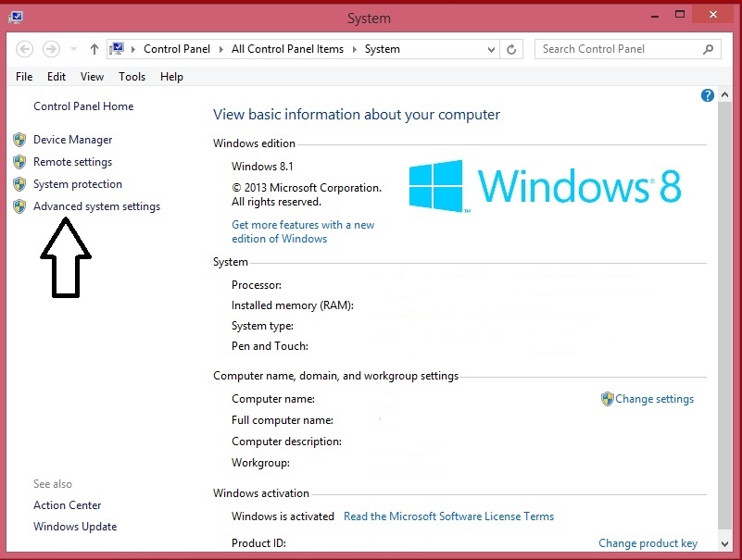Click the 'View basic information about your computer' heading
This screenshot has height=560, width=742.
click(357, 115)
